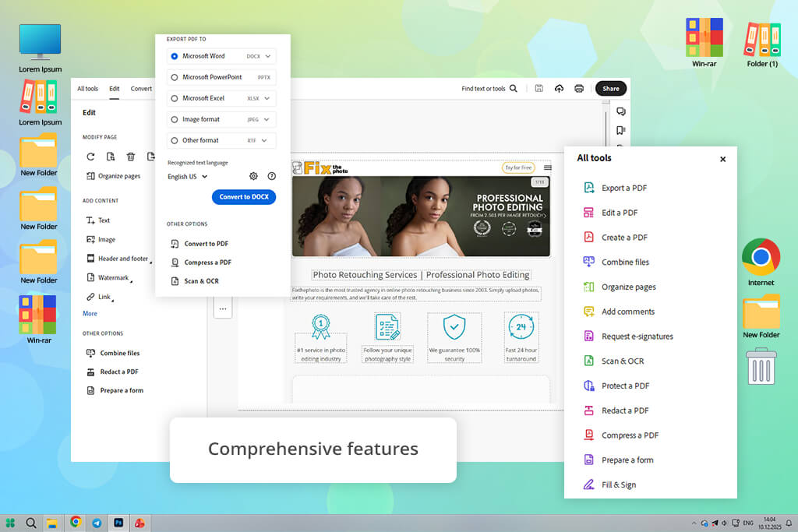Screen dimensions: 798x532
Task: Select Microsoft Excel export radio button
Action: pyautogui.click(x=175, y=99)
